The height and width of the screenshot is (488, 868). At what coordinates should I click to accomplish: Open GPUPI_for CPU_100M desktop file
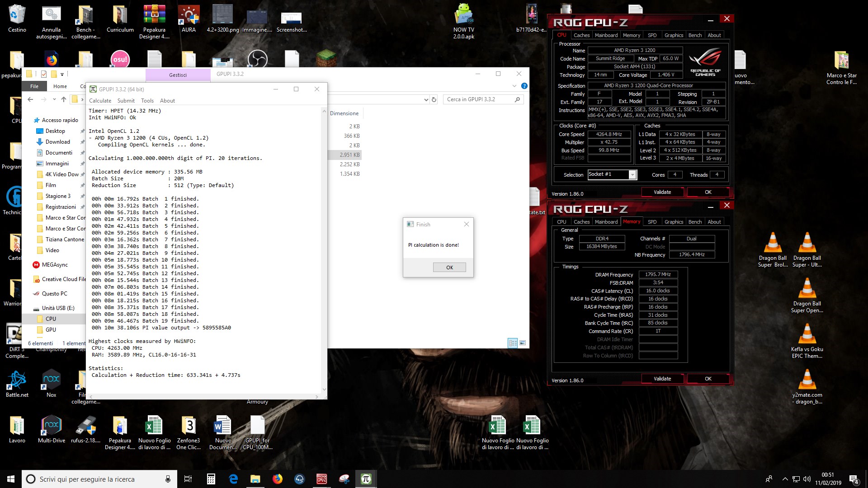pyautogui.click(x=257, y=432)
